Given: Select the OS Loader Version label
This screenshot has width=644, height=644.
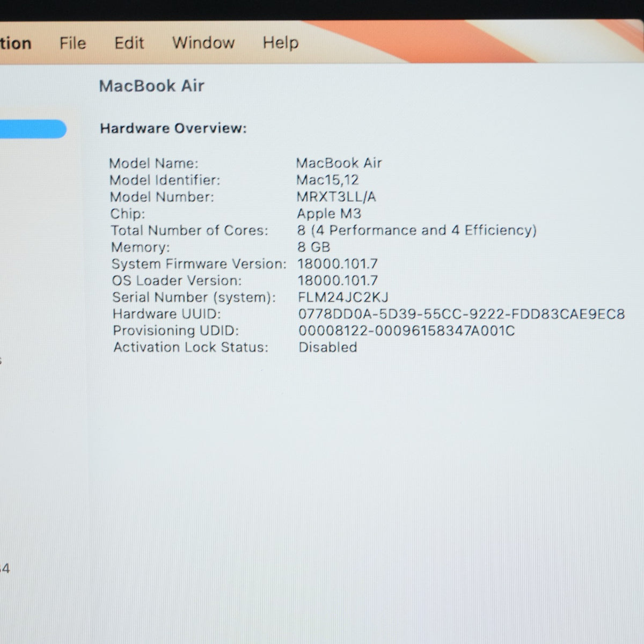Looking at the screenshot, I should (x=177, y=281).
